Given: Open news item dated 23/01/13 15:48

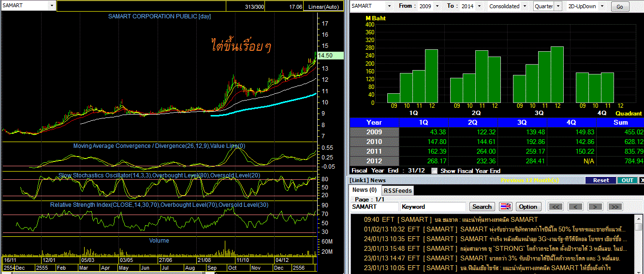Looking at the screenshot, I should click(495, 248).
